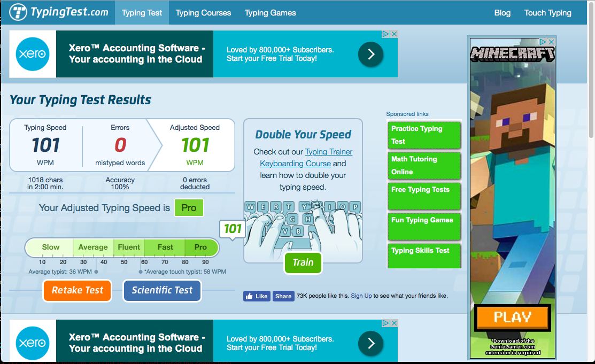The image size is (595, 364).
Task: Open AdChoices info on top banner ad
Action: pos(386,34)
